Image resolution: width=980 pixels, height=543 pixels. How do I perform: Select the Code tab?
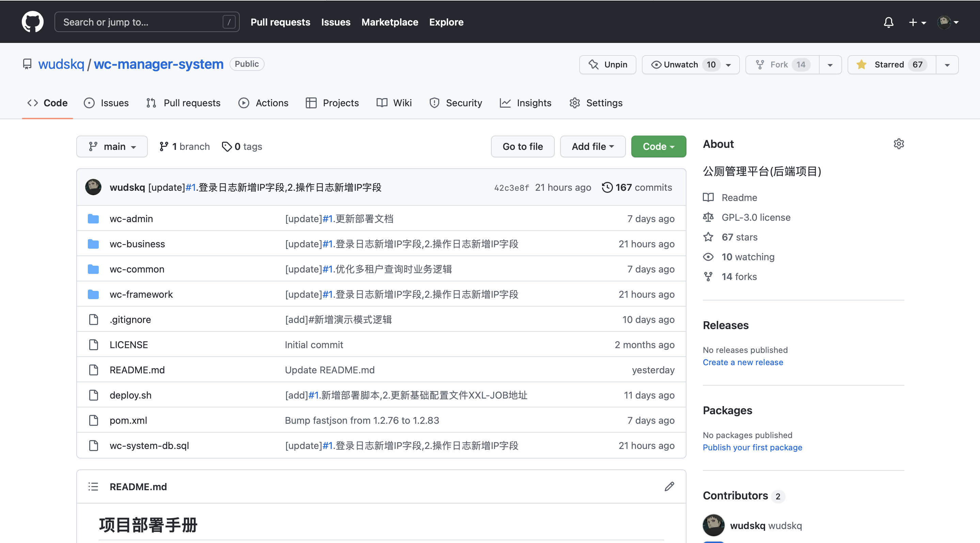(x=47, y=103)
